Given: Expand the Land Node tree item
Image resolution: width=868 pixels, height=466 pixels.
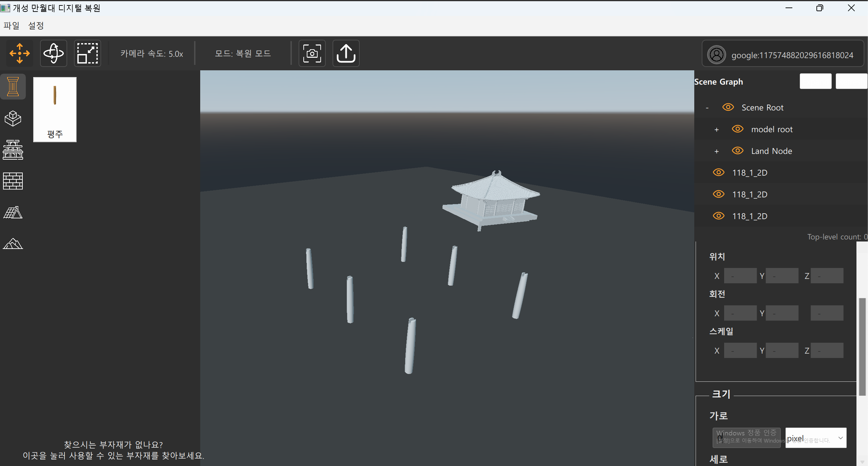Looking at the screenshot, I should point(717,151).
